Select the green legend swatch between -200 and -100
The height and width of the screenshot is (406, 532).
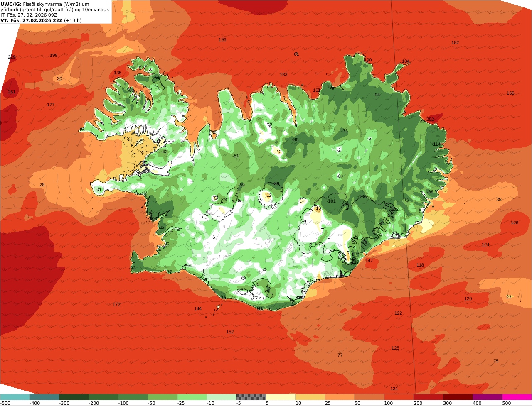tap(103, 397)
